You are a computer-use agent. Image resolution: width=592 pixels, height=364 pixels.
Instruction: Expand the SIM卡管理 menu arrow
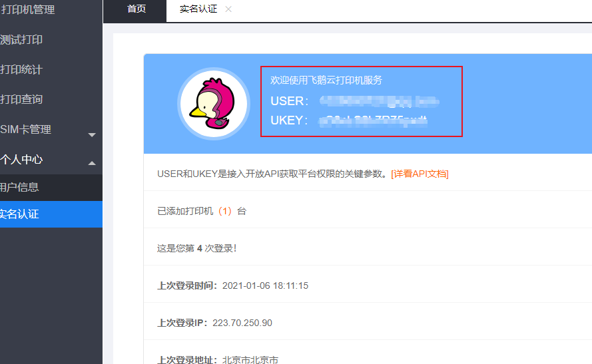coord(92,134)
